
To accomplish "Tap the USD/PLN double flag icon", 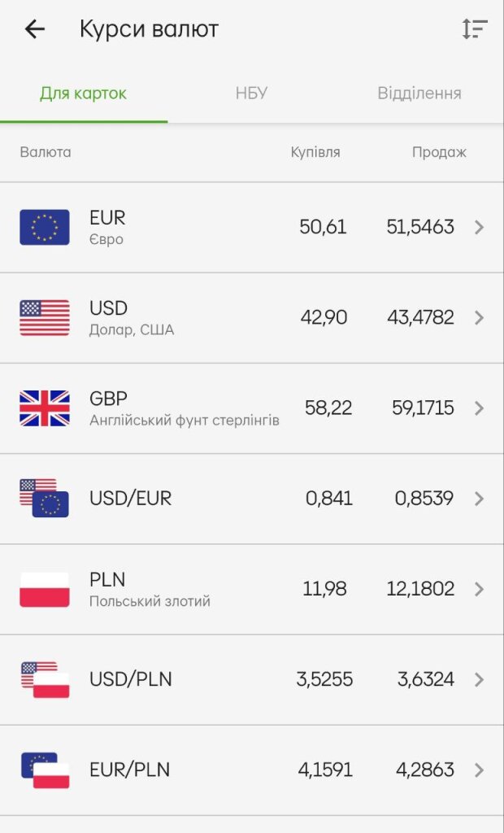I will (45, 679).
